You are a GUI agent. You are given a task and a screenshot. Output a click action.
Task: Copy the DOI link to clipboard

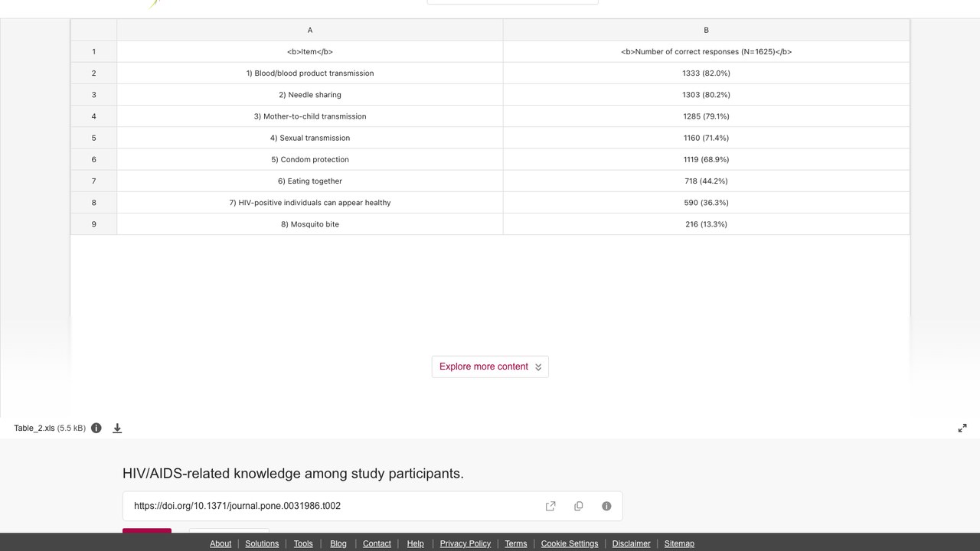point(578,506)
